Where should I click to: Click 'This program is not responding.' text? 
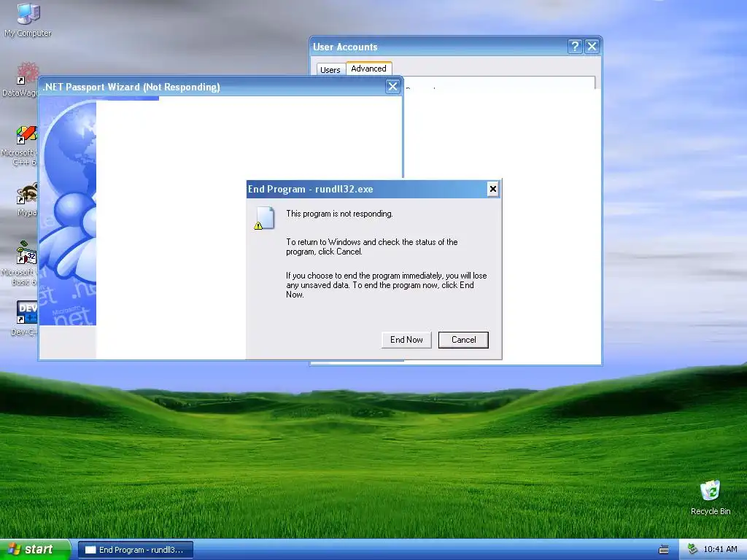click(339, 214)
